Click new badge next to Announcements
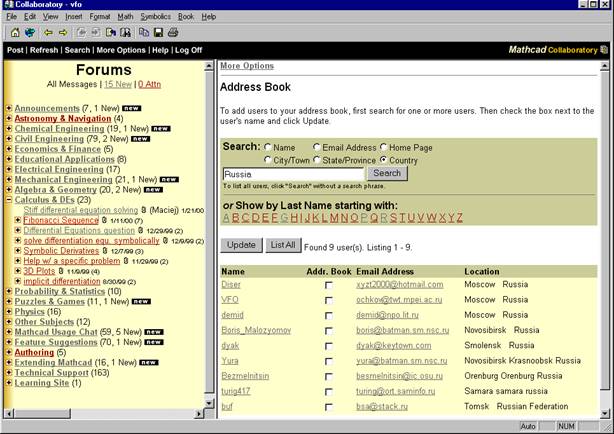The width and height of the screenshot is (614, 434). click(x=132, y=108)
